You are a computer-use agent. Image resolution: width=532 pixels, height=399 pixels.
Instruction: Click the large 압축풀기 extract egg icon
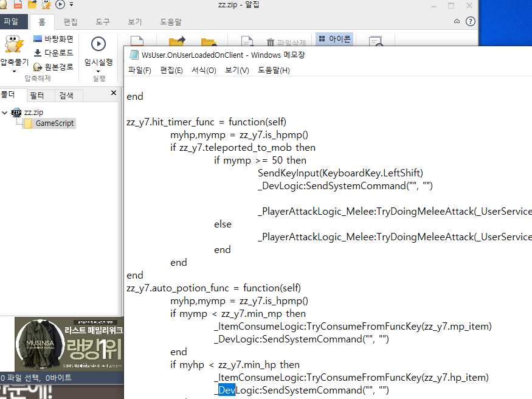pyautogui.click(x=14, y=44)
